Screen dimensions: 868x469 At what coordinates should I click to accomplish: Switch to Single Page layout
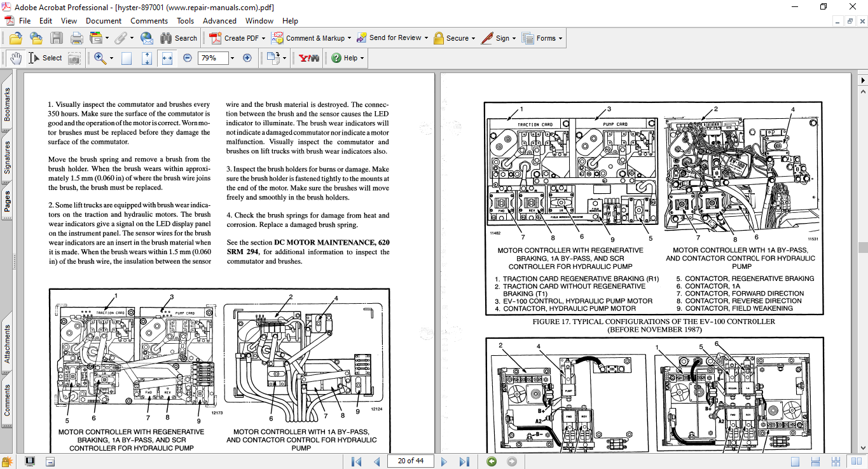(x=796, y=461)
